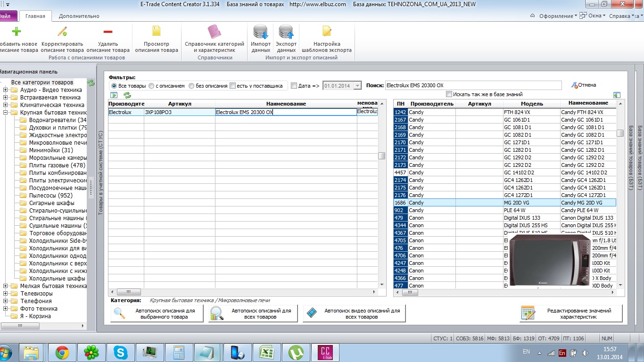Click Автопоиск видео описаний для всех товаров

(354, 313)
